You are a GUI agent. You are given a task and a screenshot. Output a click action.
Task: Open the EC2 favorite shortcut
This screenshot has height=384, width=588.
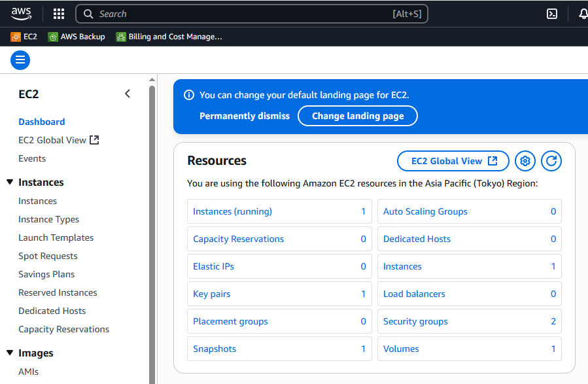24,37
